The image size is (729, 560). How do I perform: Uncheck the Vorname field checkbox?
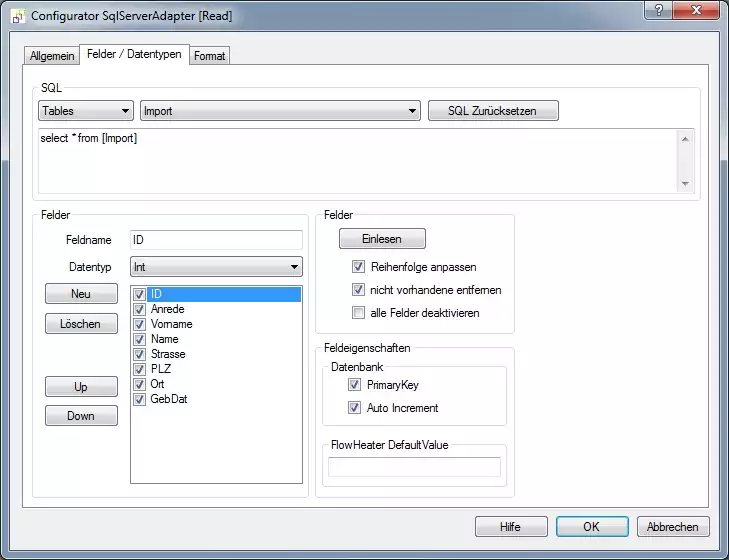[x=140, y=324]
